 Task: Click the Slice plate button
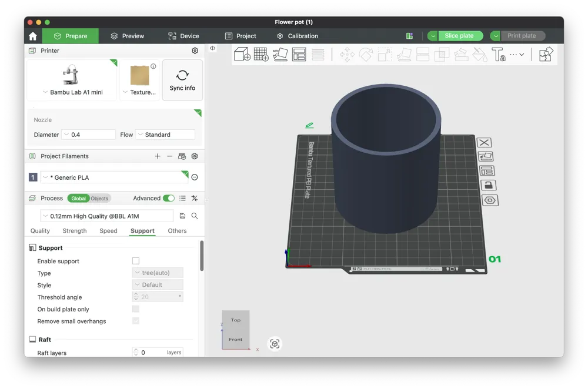click(x=460, y=36)
